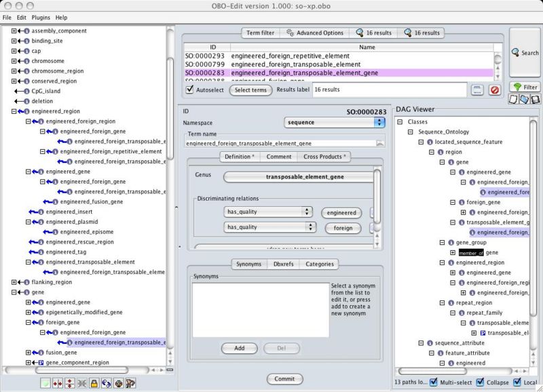This screenshot has width=543, height=392.
Task: Click the left tree horizontal scrollbar
Action: pyautogui.click(x=81, y=370)
